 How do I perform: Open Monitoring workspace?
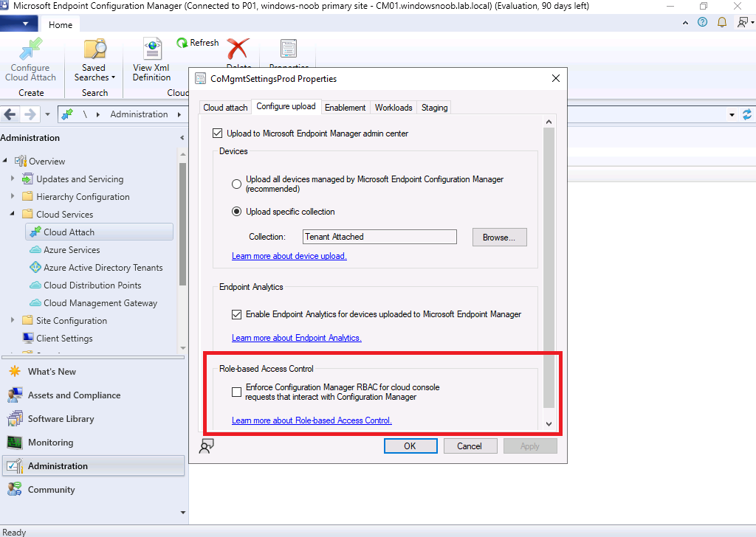50,443
